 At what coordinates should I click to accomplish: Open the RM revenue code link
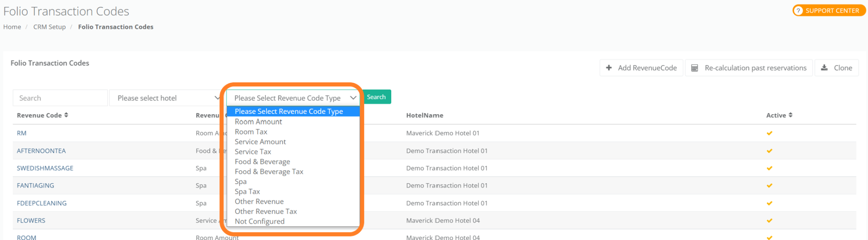(x=22, y=133)
